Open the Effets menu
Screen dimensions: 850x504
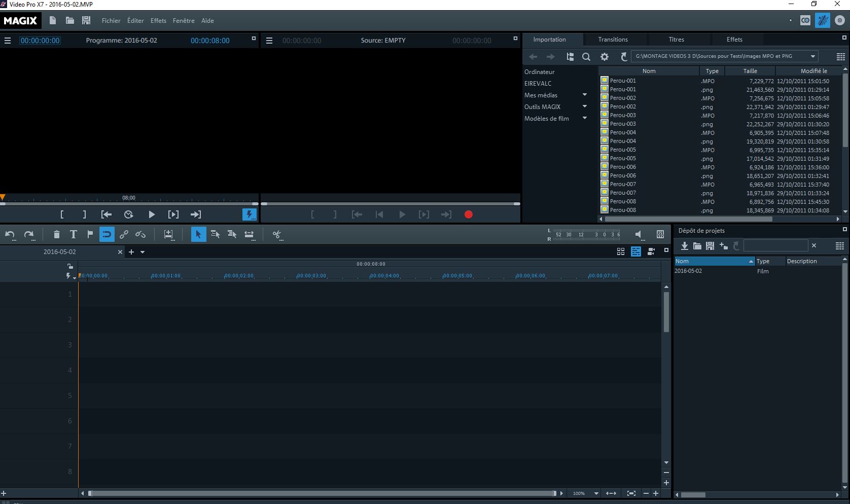158,21
